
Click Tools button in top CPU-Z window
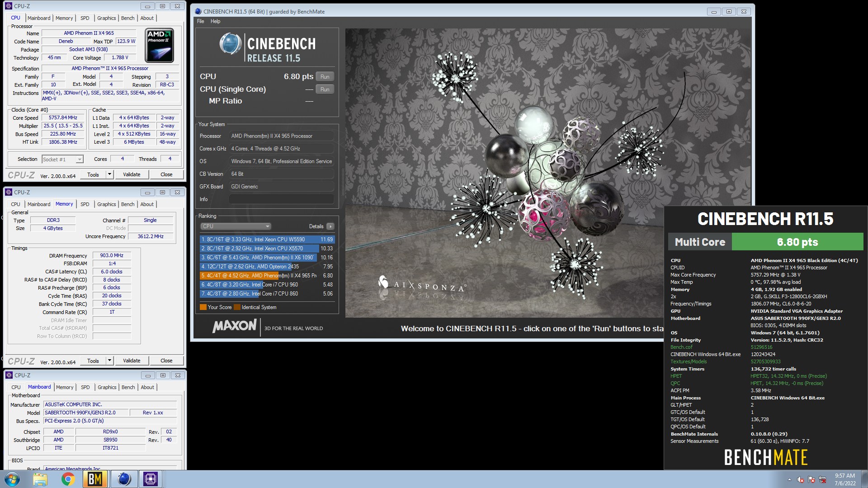tap(93, 174)
